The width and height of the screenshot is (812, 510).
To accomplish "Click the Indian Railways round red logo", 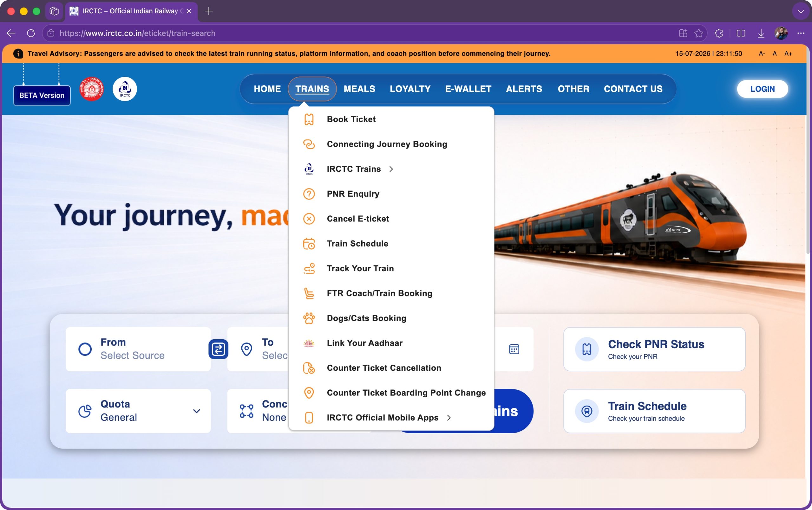I will (91, 89).
